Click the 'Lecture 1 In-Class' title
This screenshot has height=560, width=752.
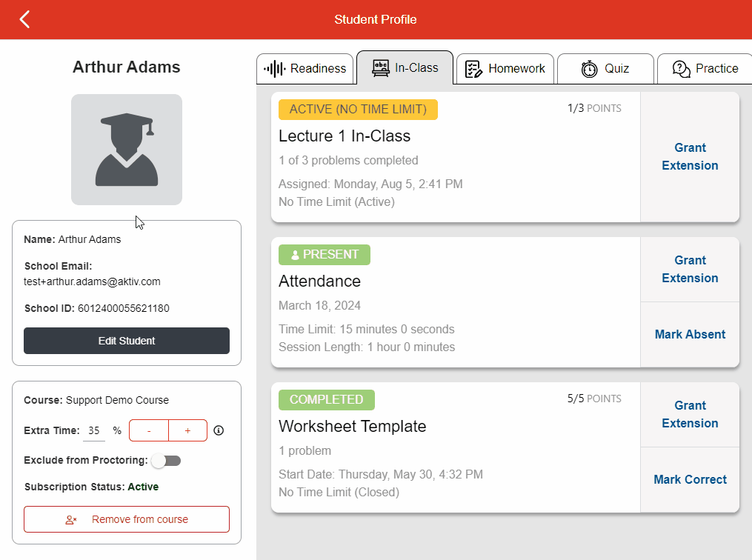point(345,136)
